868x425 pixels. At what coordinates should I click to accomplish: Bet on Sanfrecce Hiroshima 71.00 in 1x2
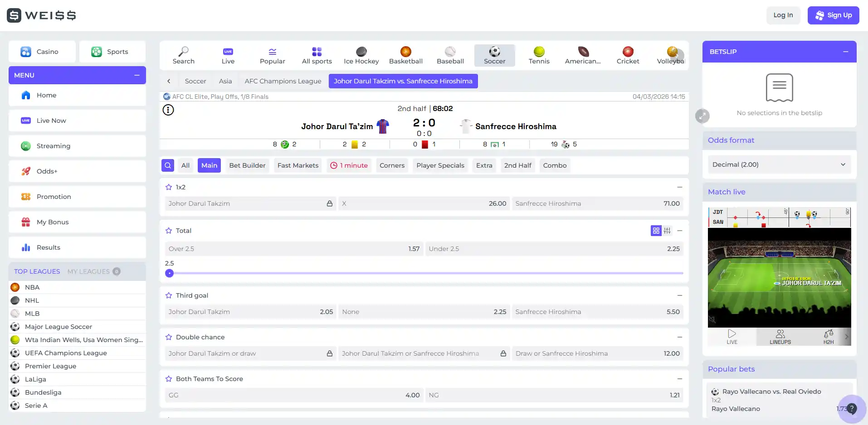[597, 203]
